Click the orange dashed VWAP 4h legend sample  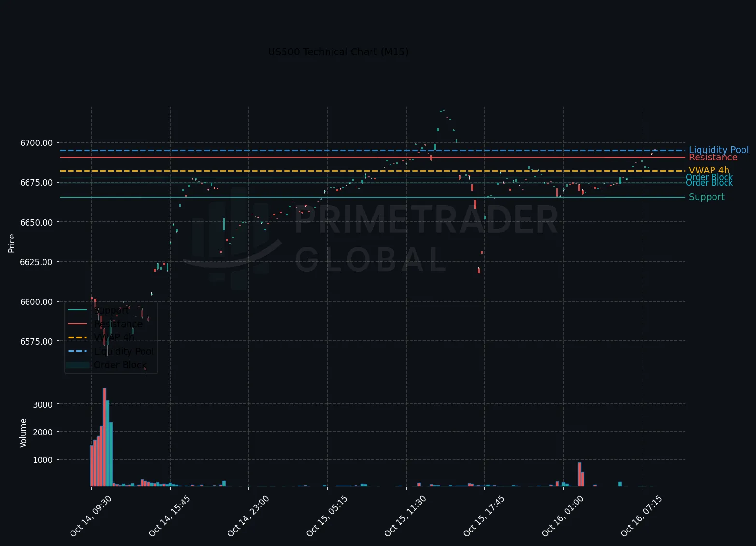coord(77,337)
